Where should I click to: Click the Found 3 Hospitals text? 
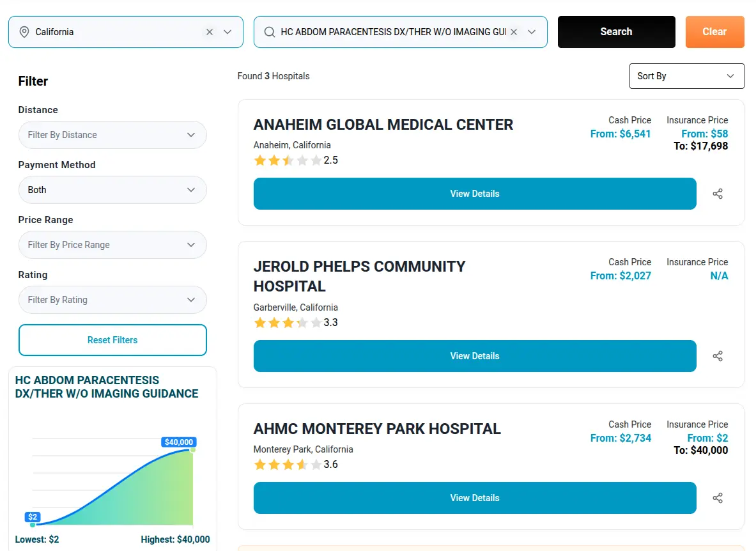274,76
